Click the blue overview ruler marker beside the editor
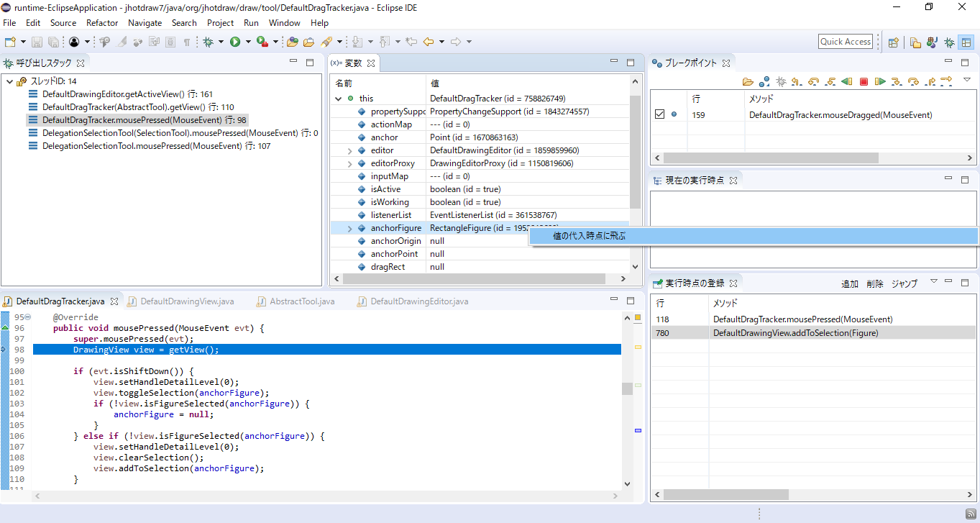Viewport: 980px width, 523px height. 638,430
